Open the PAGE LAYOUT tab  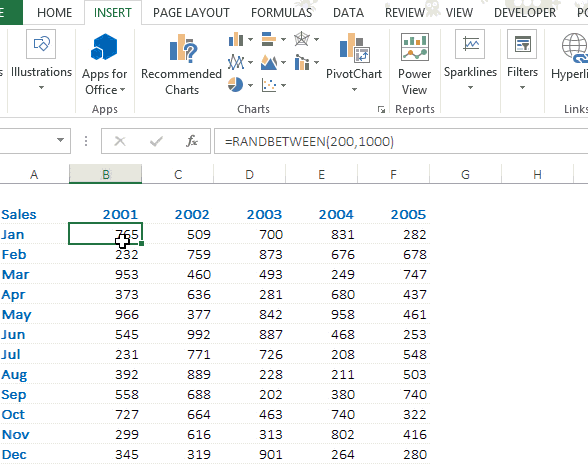coord(191,13)
